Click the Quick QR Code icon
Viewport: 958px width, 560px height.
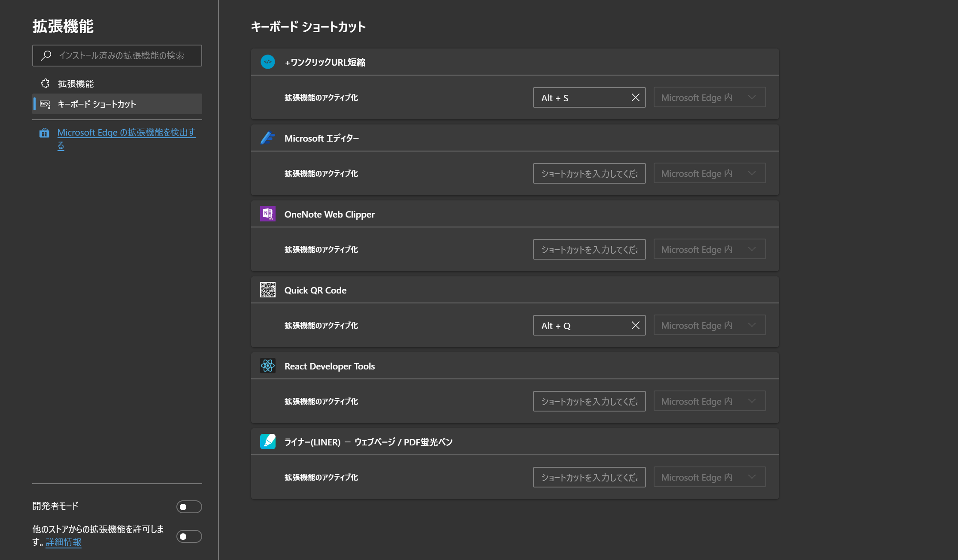[x=267, y=290]
